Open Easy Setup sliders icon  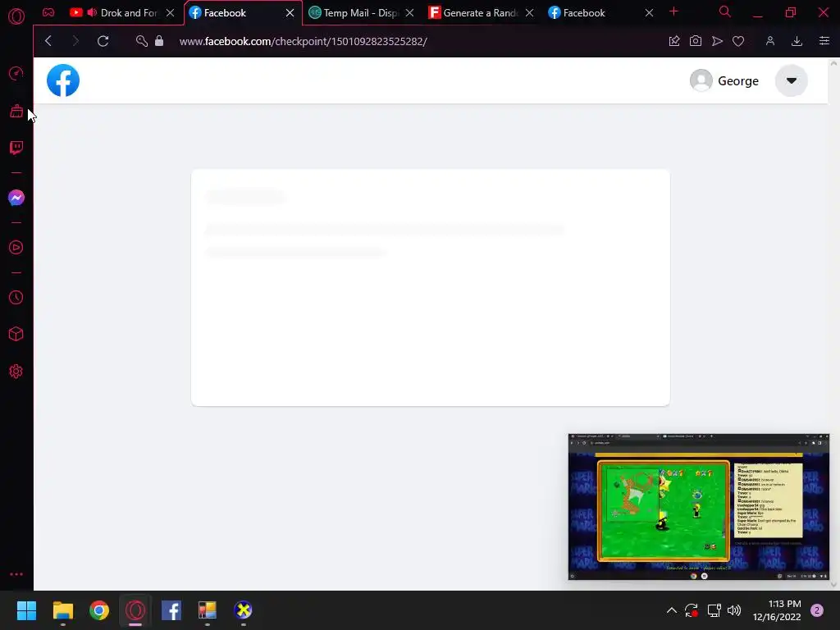click(824, 41)
